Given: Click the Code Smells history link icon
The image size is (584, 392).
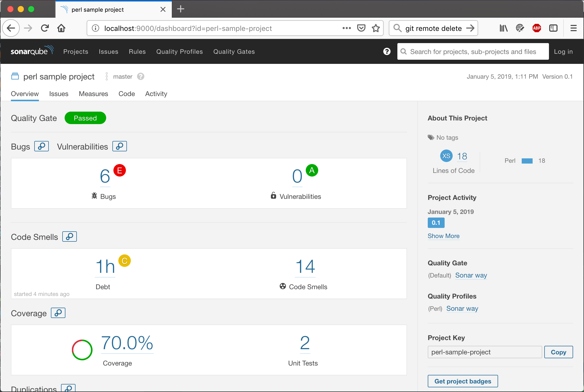Looking at the screenshot, I should (x=69, y=236).
